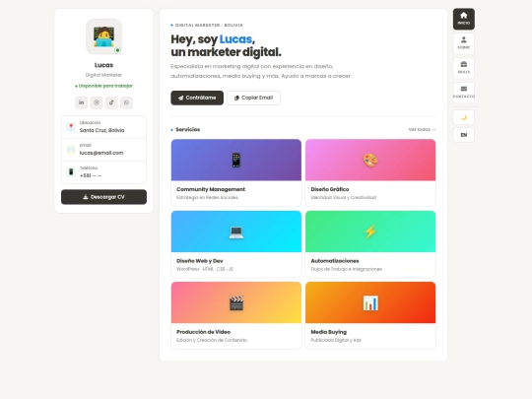Click the phone icon next to Teléfono
The width and height of the screenshot is (532, 399).
(x=71, y=172)
